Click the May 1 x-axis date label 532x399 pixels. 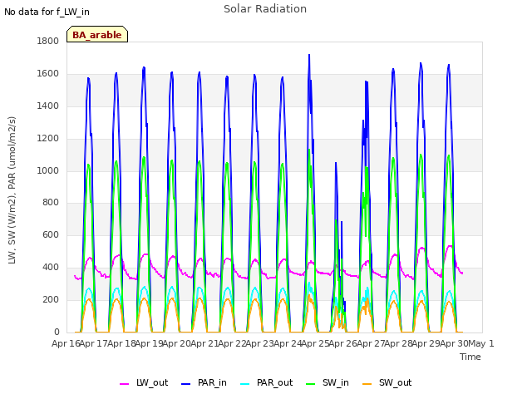pos(481,343)
